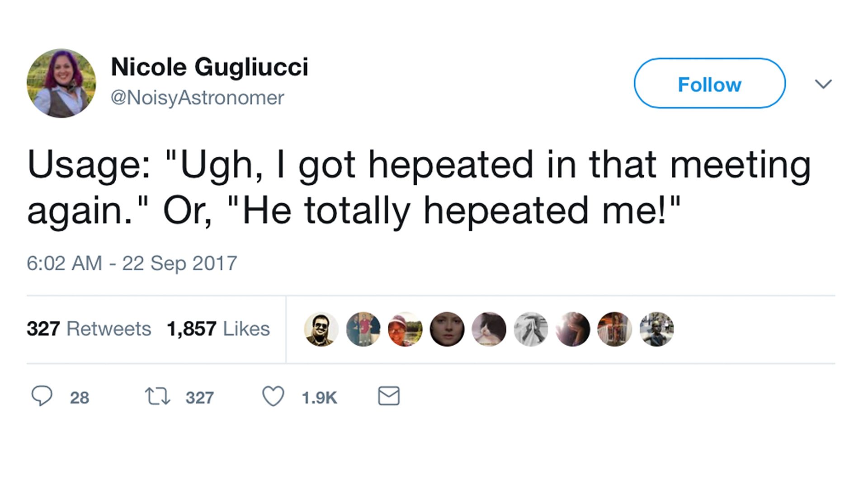Open Nicole Gugliucci's profile picture
868x488 pixels.
61,84
